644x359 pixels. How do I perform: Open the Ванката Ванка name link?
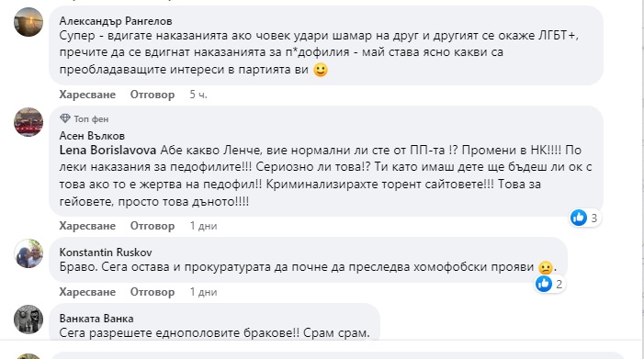tap(96, 319)
